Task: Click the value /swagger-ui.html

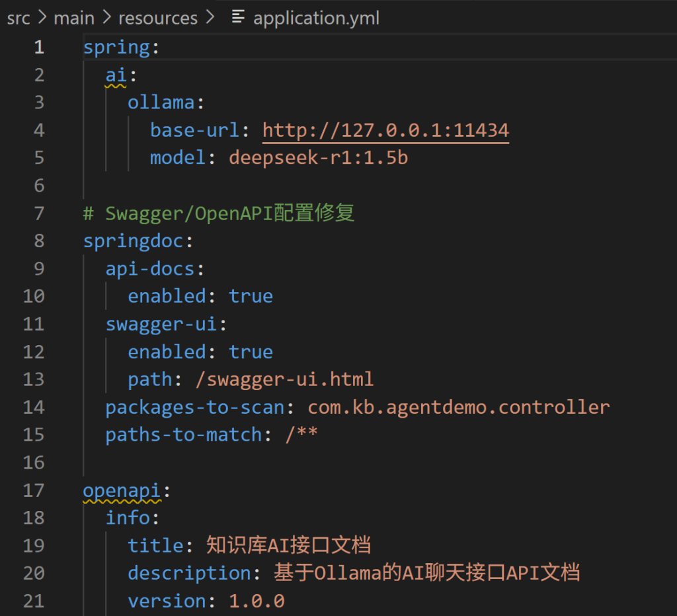Action: (284, 380)
